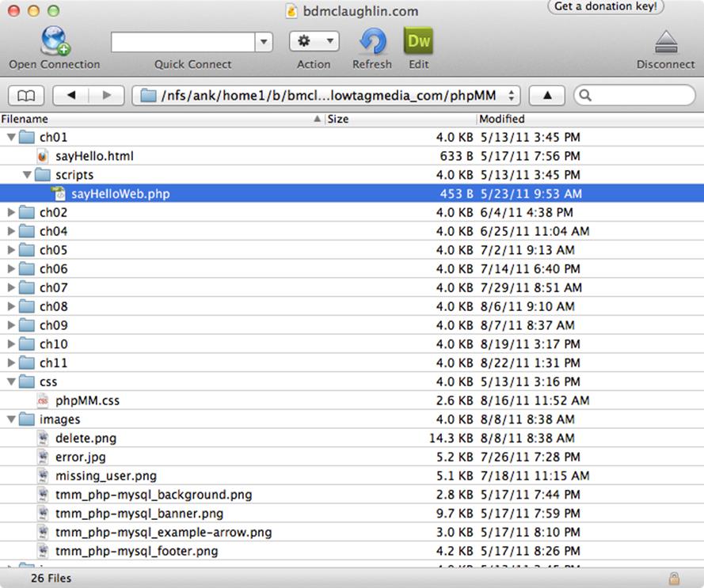
Task: Click the phpMM.css file icon
Action: pos(43,400)
